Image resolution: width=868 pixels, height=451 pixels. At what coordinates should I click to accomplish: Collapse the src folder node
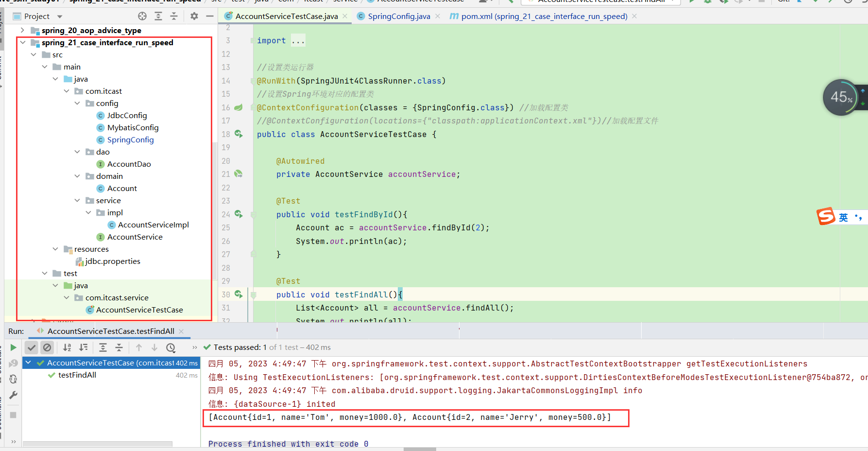tap(34, 54)
